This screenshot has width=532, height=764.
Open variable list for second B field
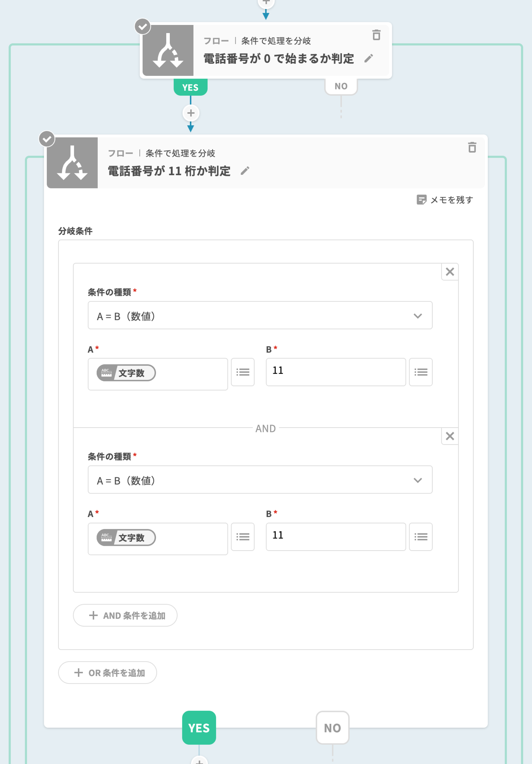click(x=421, y=537)
